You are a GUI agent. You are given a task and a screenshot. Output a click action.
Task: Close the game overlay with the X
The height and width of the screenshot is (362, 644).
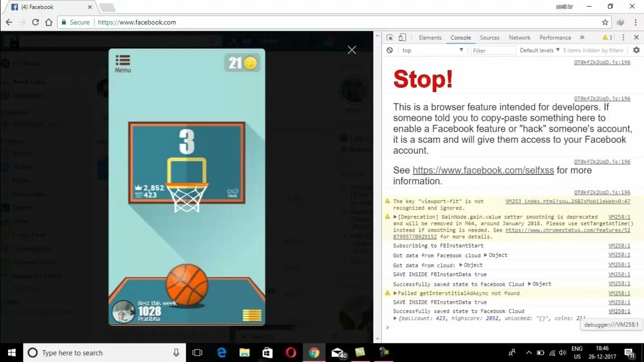(352, 50)
